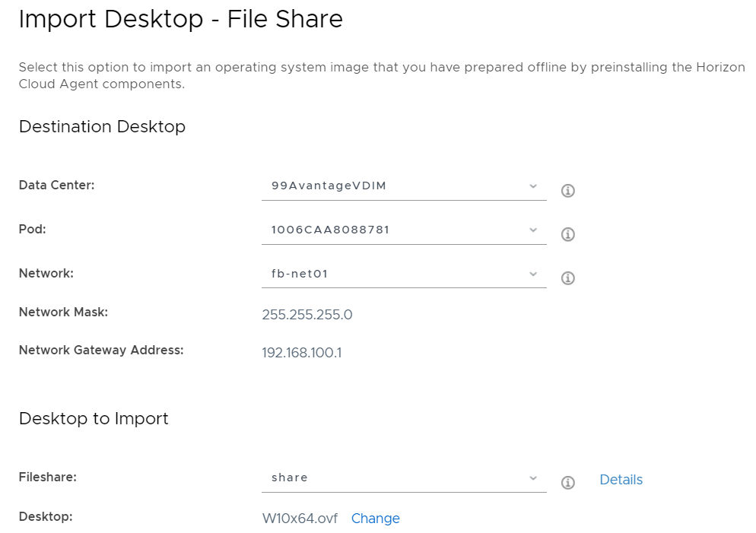Click the Fileshare field label

pos(48,477)
